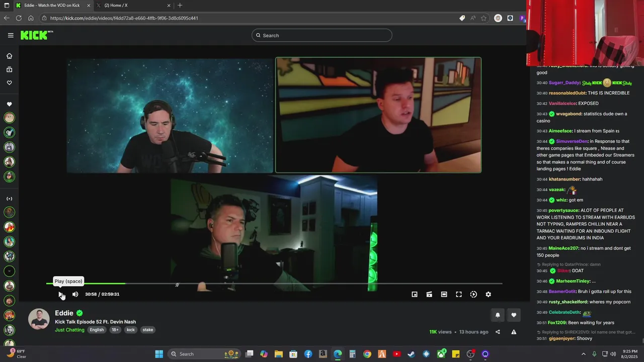Image resolution: width=644 pixels, height=362 pixels.
Task: Click the Windows taskbar search box
Action: [x=204, y=354]
